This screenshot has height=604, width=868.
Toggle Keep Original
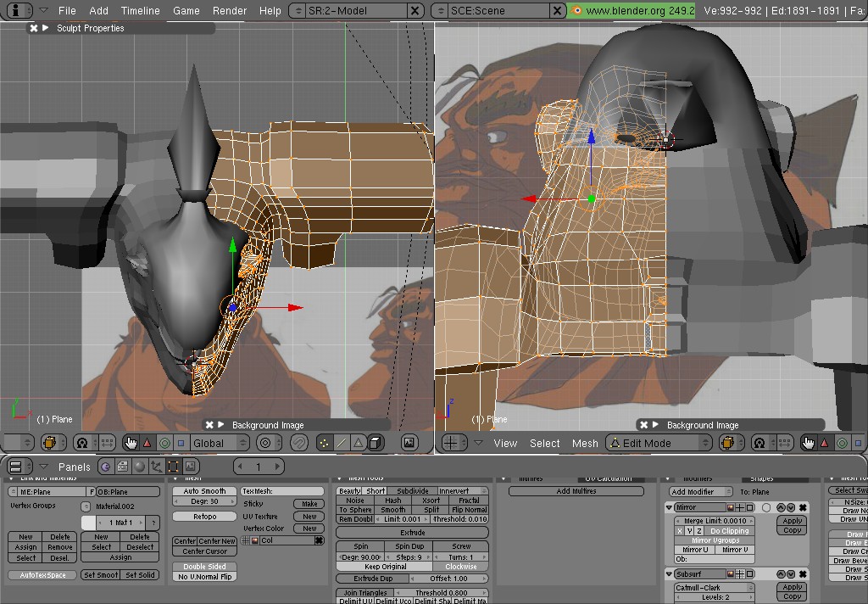point(385,567)
